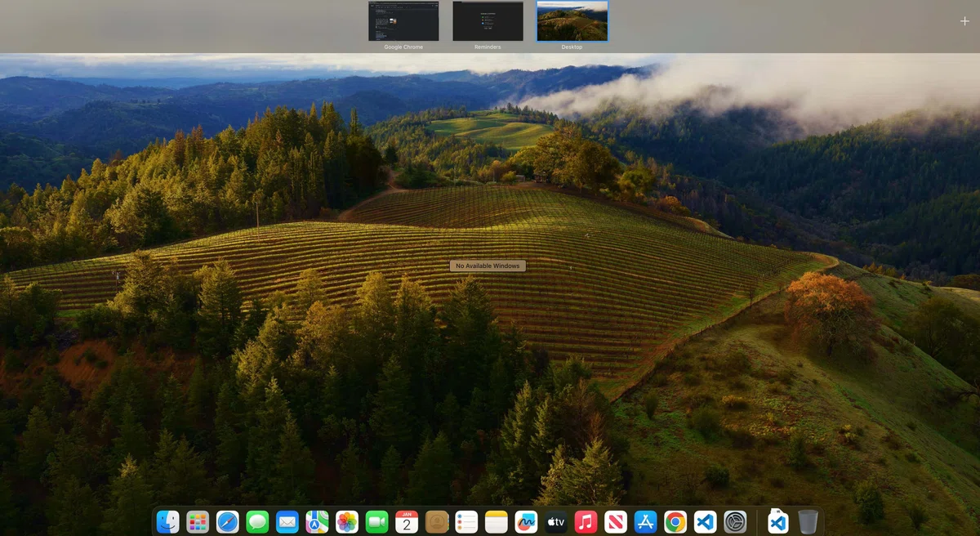Launch FaceTime from the dock
This screenshot has width=980, height=536.
pos(376,521)
